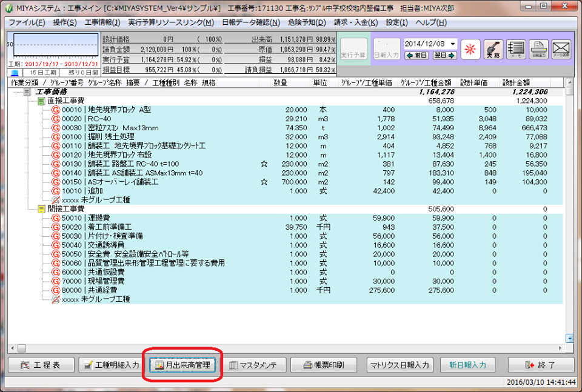582x392 pixels.
Task: Click the 工程表 button
Action: pyautogui.click(x=41, y=365)
